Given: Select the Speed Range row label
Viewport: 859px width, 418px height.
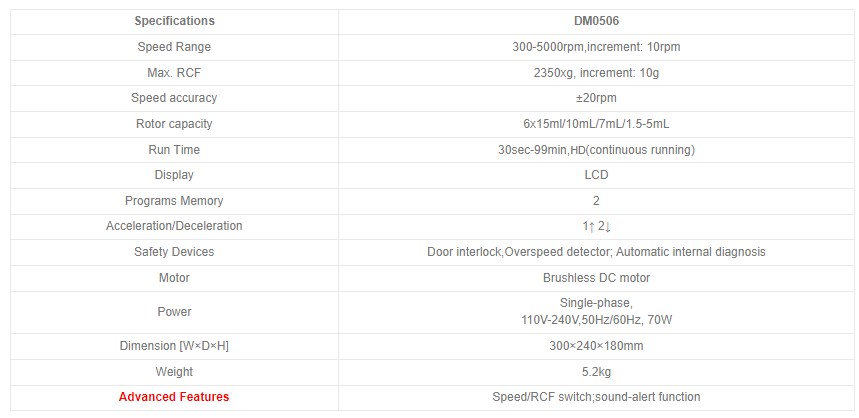Looking at the screenshot, I should 174,47.
